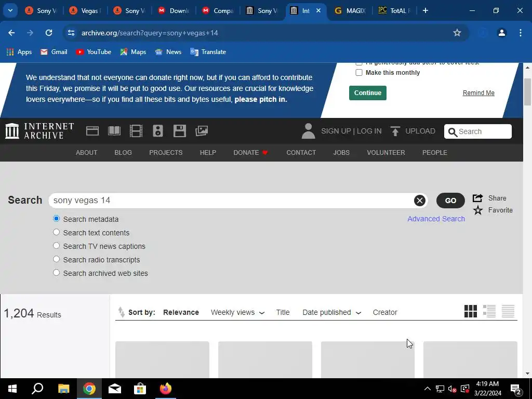This screenshot has height=399, width=532.
Task: Click the Remind Me link
Action: coord(478,93)
